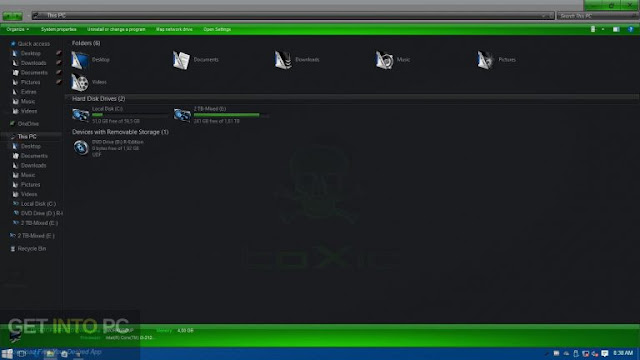Collapse Devices with Removable Storage group
The width and height of the screenshot is (640, 360).
[x=120, y=132]
